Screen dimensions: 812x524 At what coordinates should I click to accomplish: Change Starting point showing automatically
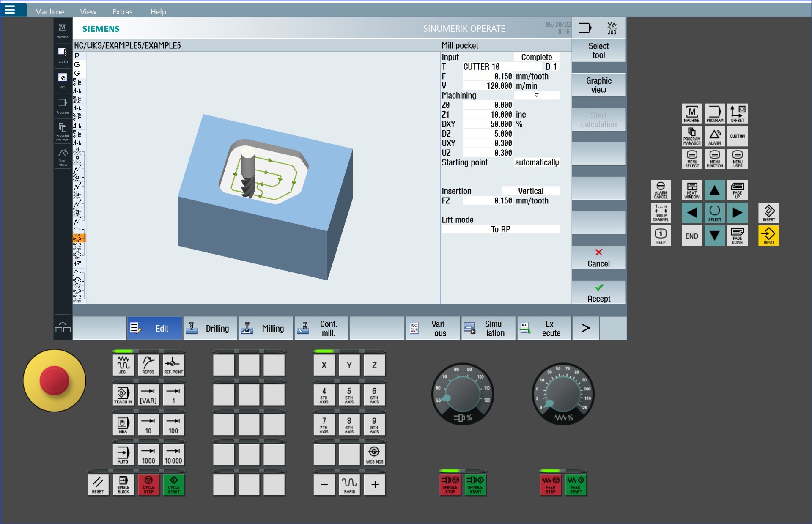(537, 162)
